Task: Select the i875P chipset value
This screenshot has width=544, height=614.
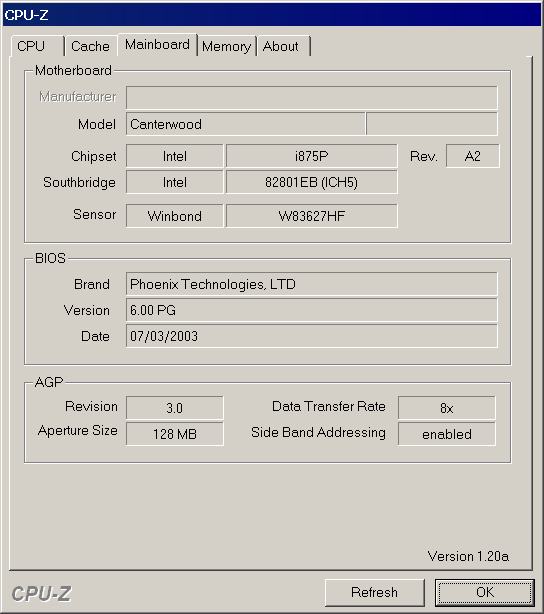Action: (312, 156)
